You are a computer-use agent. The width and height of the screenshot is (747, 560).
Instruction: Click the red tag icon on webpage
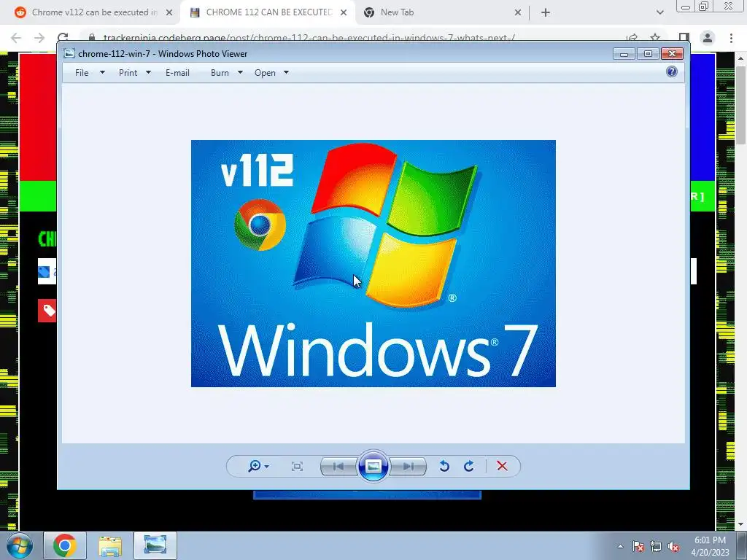pos(47,311)
